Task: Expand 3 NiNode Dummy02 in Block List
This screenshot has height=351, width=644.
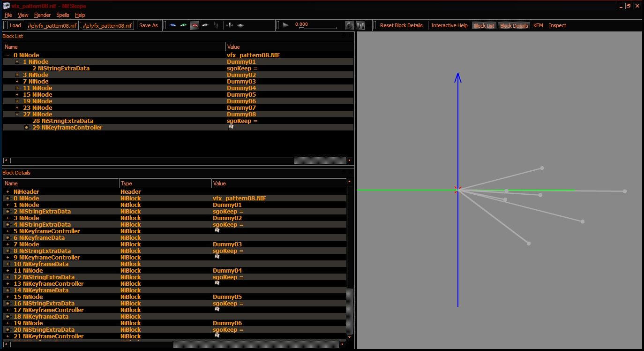Action: (17, 75)
